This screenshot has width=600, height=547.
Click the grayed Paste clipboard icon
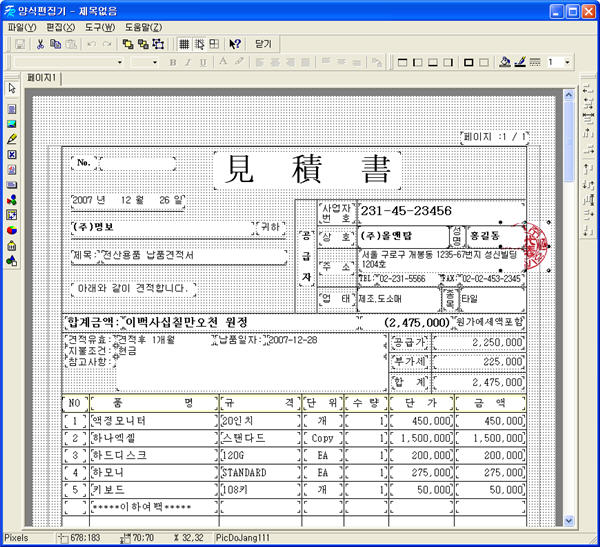click(x=71, y=44)
